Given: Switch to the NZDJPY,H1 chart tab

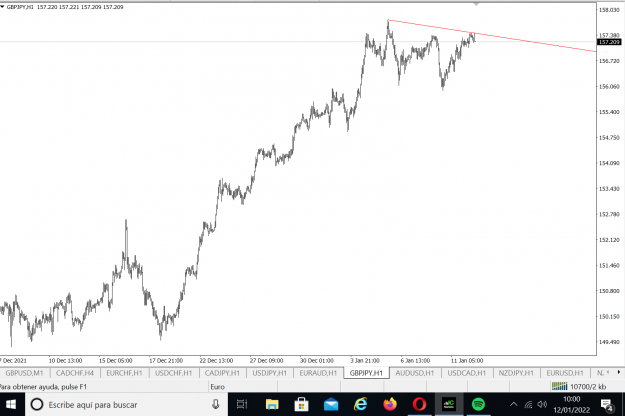Looking at the screenshot, I should (x=516, y=373).
